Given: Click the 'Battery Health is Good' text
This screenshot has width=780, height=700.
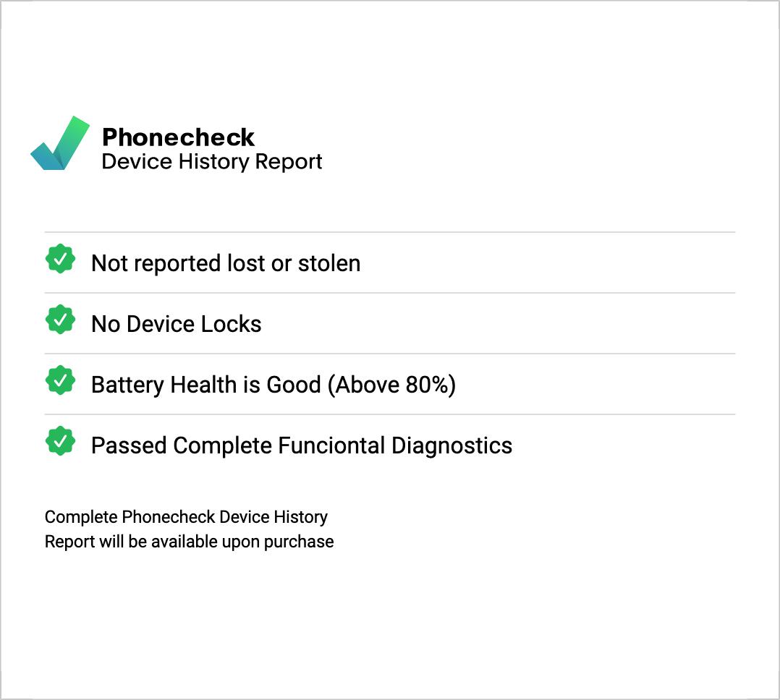Looking at the screenshot, I should point(205,385).
